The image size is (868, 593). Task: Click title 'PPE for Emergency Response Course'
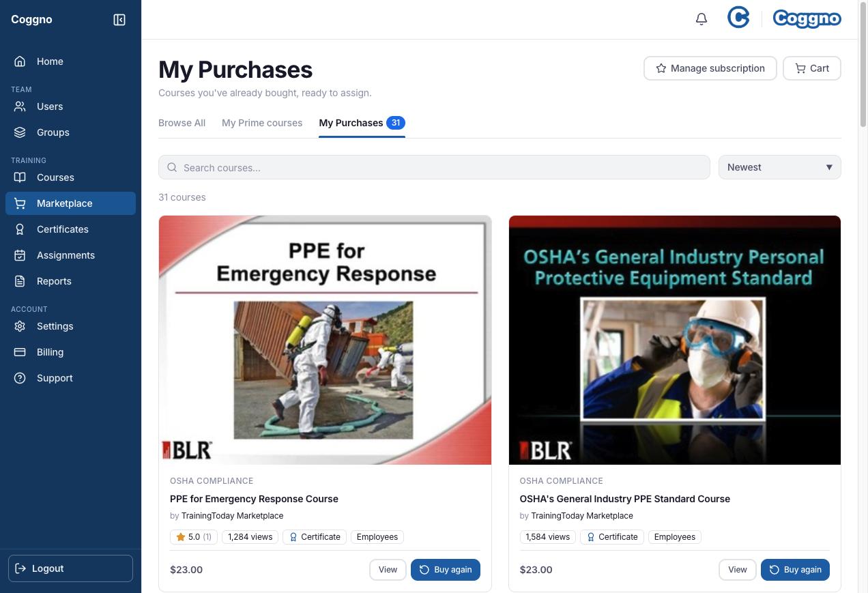tap(254, 499)
